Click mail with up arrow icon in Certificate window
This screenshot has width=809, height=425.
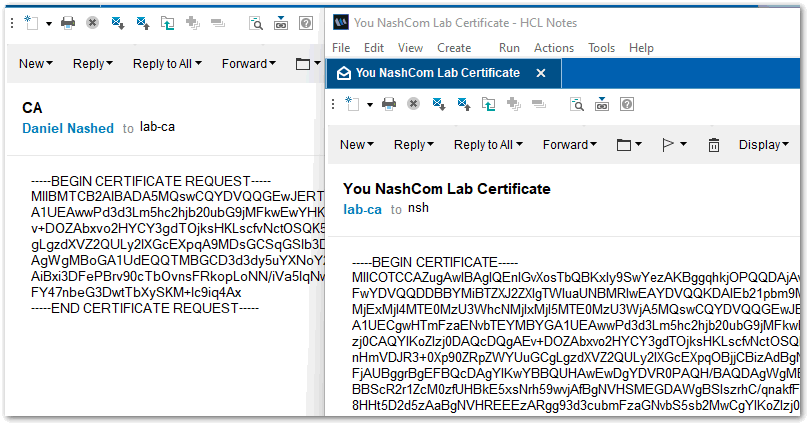(464, 104)
